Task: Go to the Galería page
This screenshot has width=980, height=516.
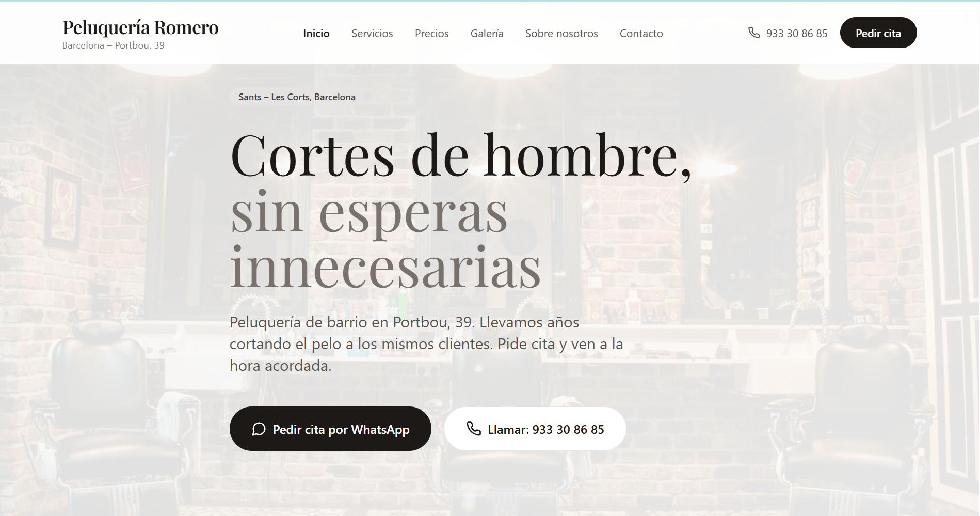Action: pos(487,34)
